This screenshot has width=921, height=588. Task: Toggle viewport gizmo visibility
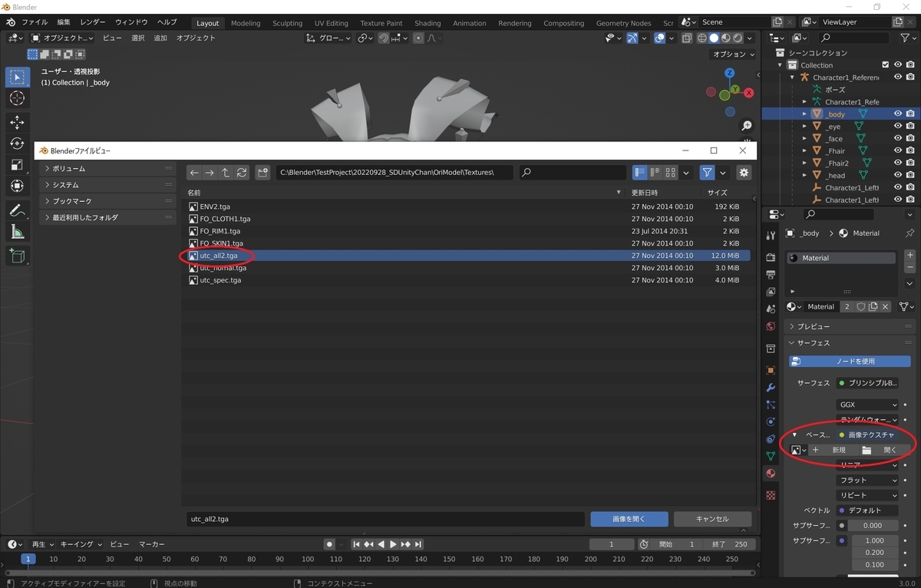[632, 38]
